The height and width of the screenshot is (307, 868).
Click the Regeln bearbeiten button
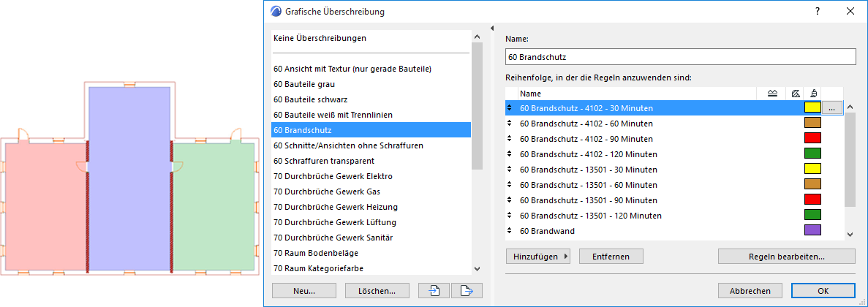point(786,257)
